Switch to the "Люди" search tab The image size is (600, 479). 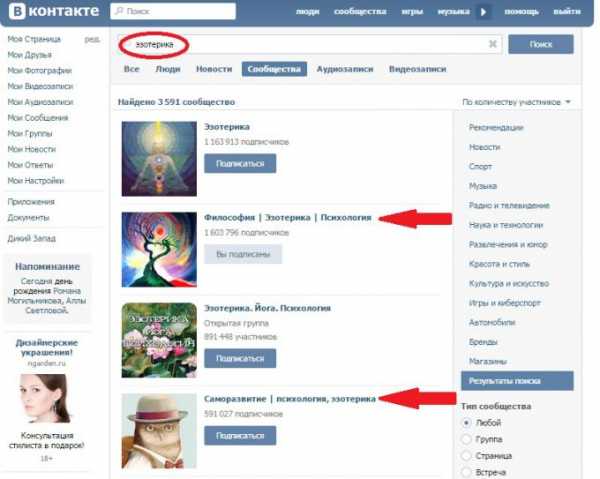click(168, 69)
